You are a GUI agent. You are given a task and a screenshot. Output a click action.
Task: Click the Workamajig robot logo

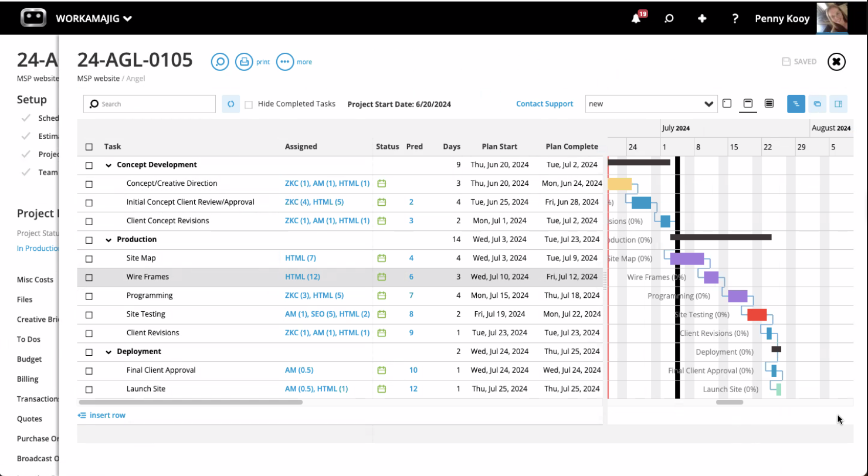(x=33, y=18)
